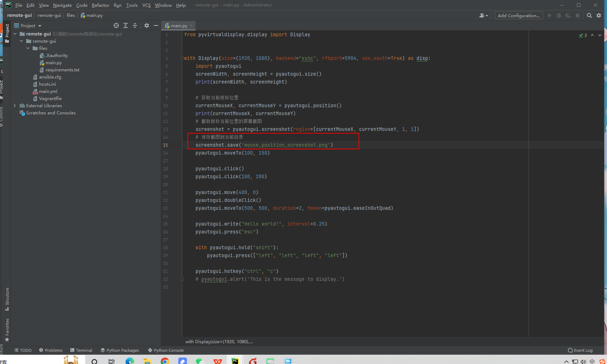This screenshot has width=607, height=364.
Task: Open the Event Log panel
Action: point(580,350)
